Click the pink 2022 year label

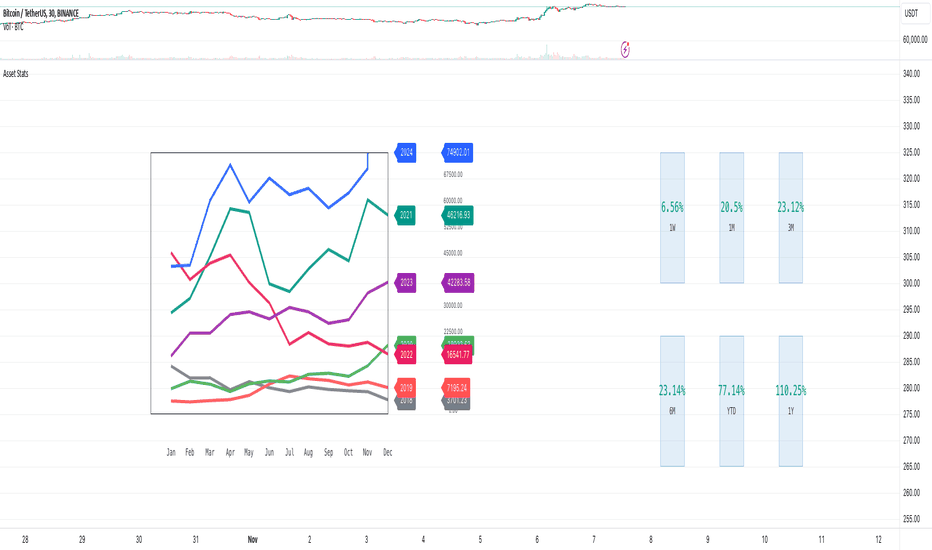click(x=406, y=354)
